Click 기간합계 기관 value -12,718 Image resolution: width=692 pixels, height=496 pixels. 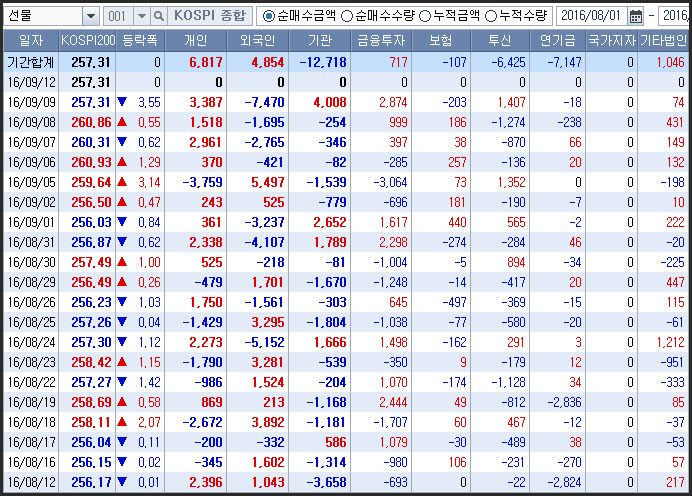323,62
